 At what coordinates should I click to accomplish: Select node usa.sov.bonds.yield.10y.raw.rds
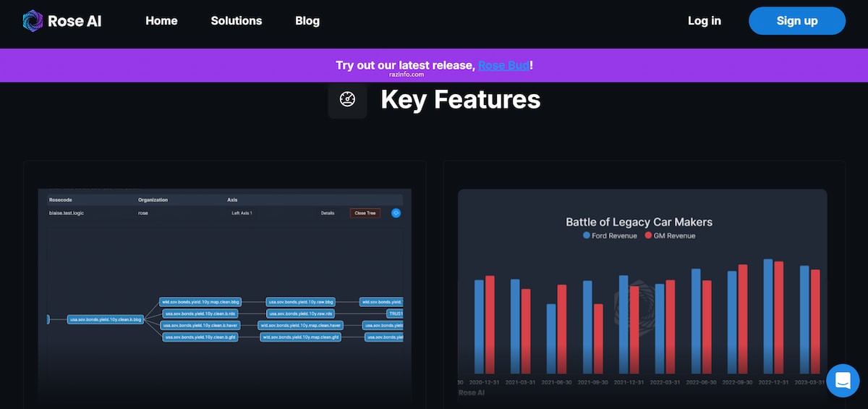click(301, 313)
